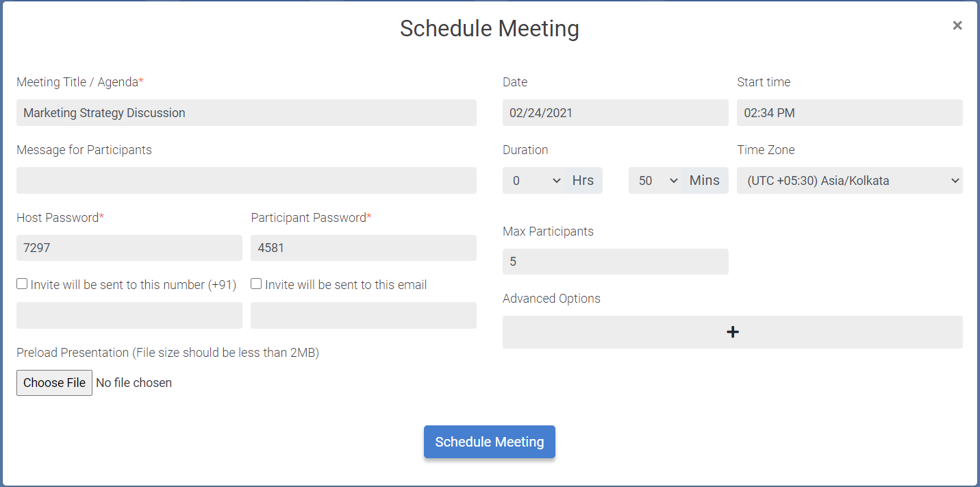Click the Advanced Options header

coord(551,298)
